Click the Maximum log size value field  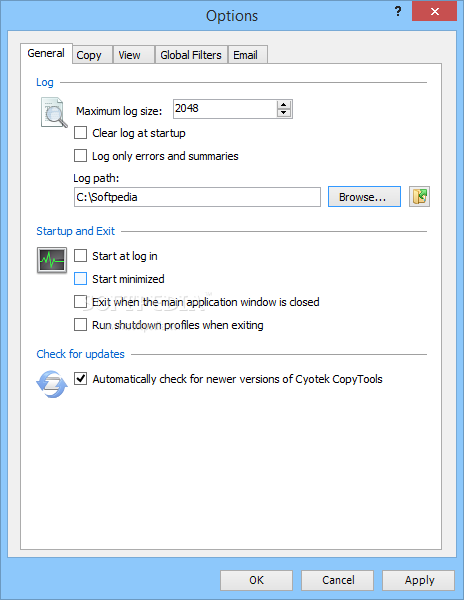tap(225, 109)
